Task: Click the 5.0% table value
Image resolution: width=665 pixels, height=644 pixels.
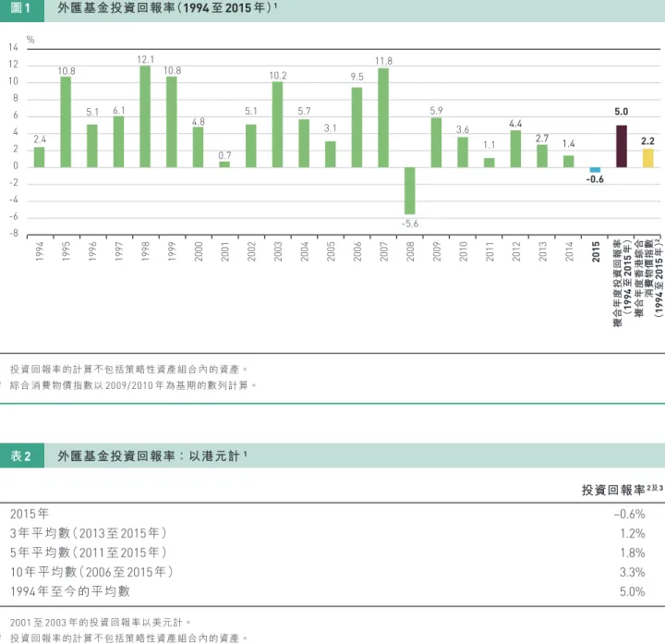Action: click(x=633, y=592)
